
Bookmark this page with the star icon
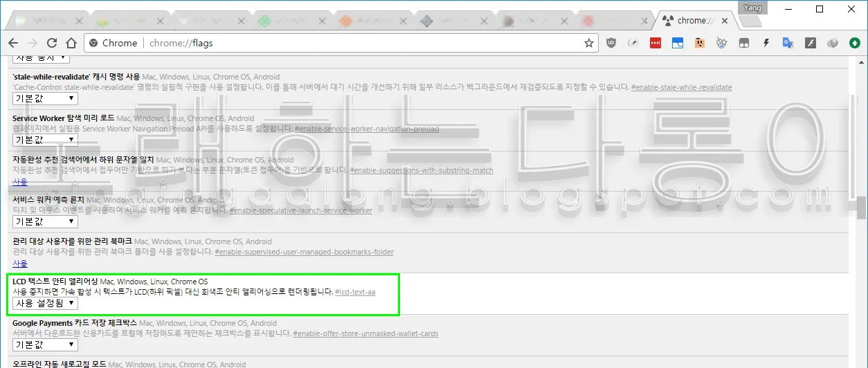click(x=588, y=43)
